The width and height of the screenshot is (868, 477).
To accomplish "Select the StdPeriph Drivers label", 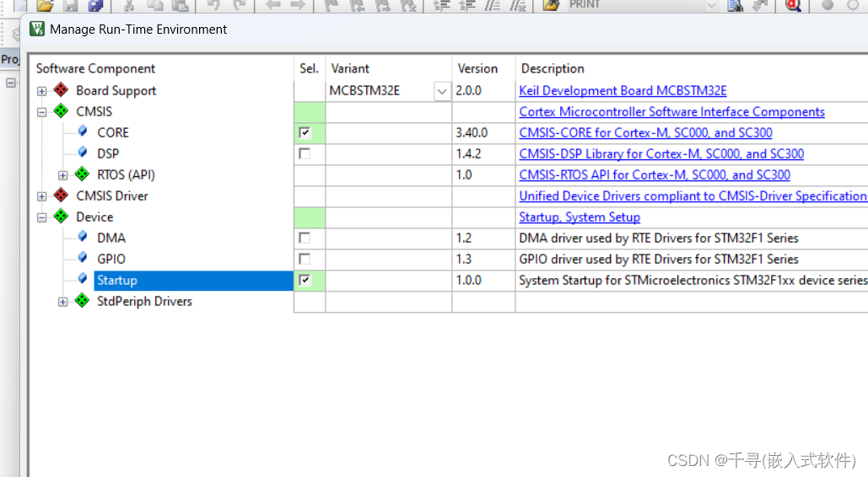I will [144, 301].
